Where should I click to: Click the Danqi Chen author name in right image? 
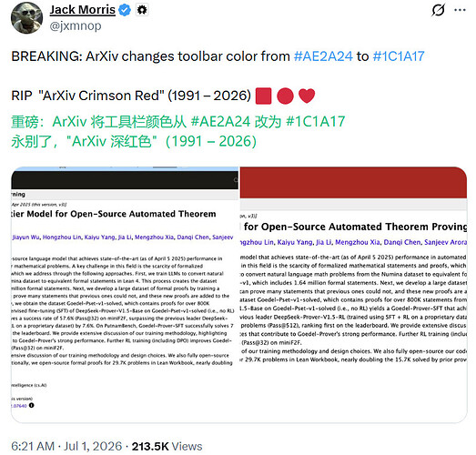(402, 242)
